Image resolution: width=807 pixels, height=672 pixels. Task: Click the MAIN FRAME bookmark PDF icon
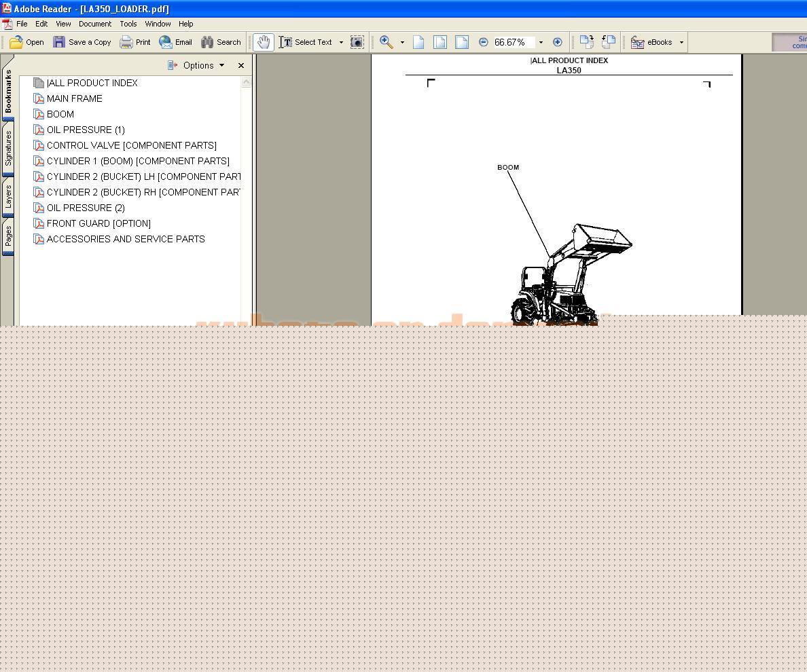39,98
